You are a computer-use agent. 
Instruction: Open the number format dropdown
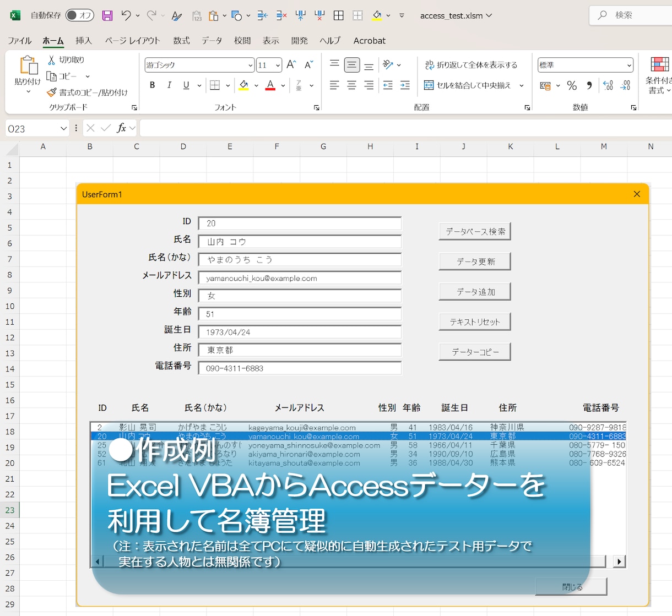pyautogui.click(x=629, y=65)
